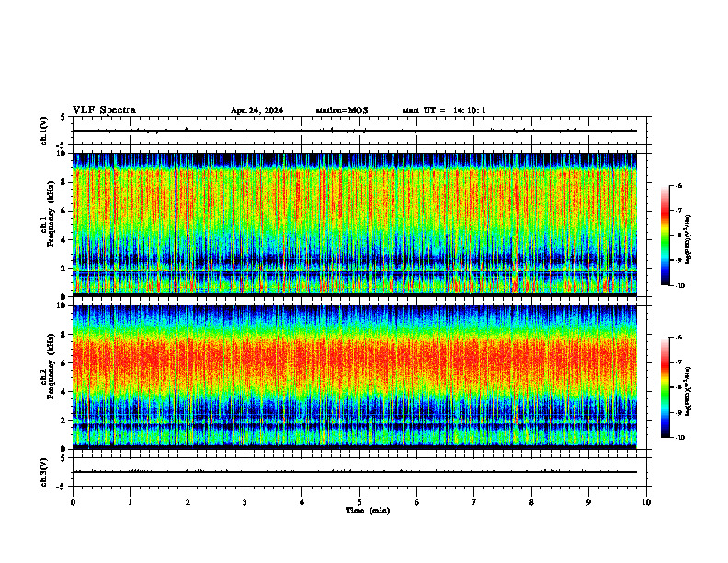Click the "start UT = 14:10: 1" text
Screen dimensions: 728x563
(x=444, y=110)
